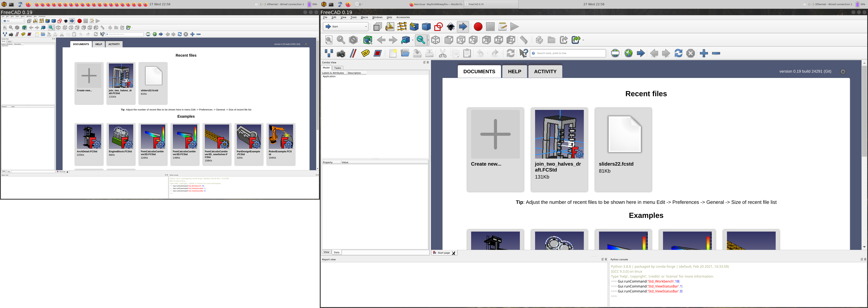Click the clipboard paste icon in larger window

pyautogui.click(x=467, y=53)
